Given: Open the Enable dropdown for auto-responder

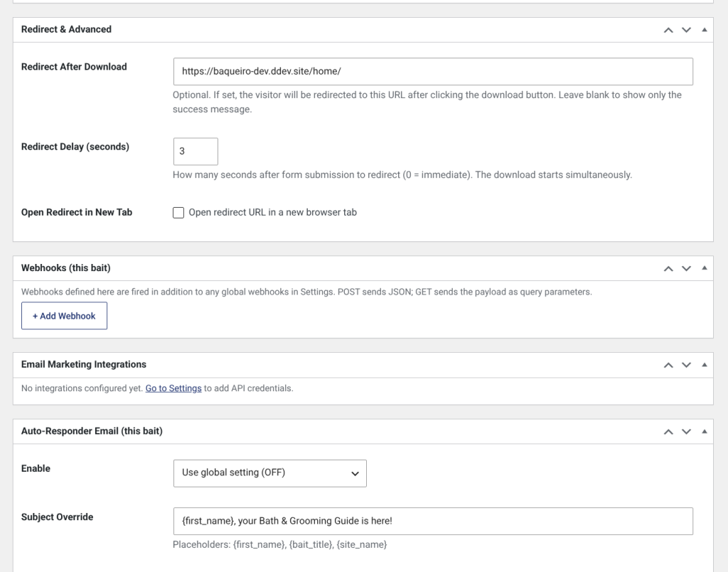Looking at the screenshot, I should point(269,474).
